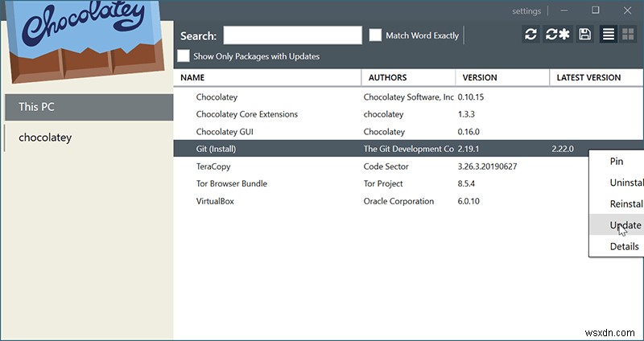The width and height of the screenshot is (644, 341).
Task: Refresh the installed packages list
Action: pos(530,35)
